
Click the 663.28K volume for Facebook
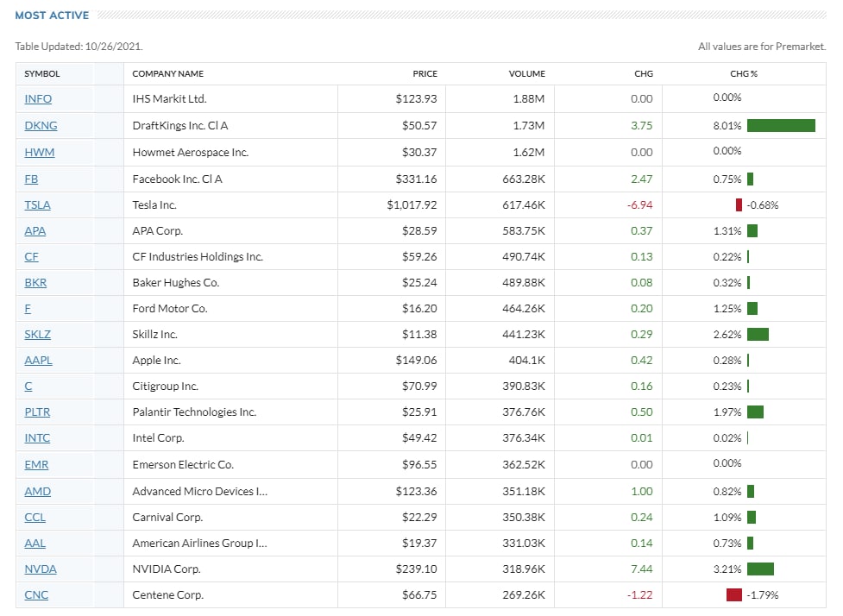(524, 179)
